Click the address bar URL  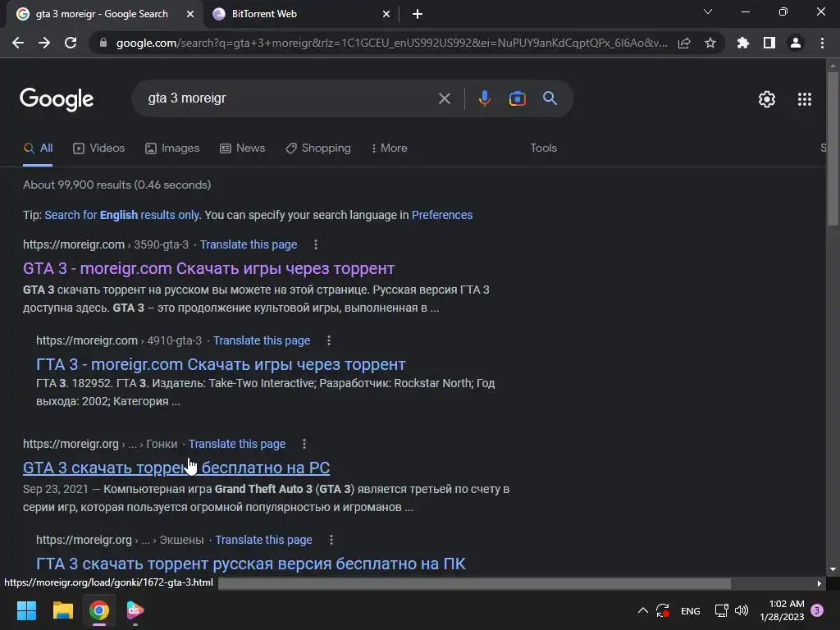tap(391, 43)
